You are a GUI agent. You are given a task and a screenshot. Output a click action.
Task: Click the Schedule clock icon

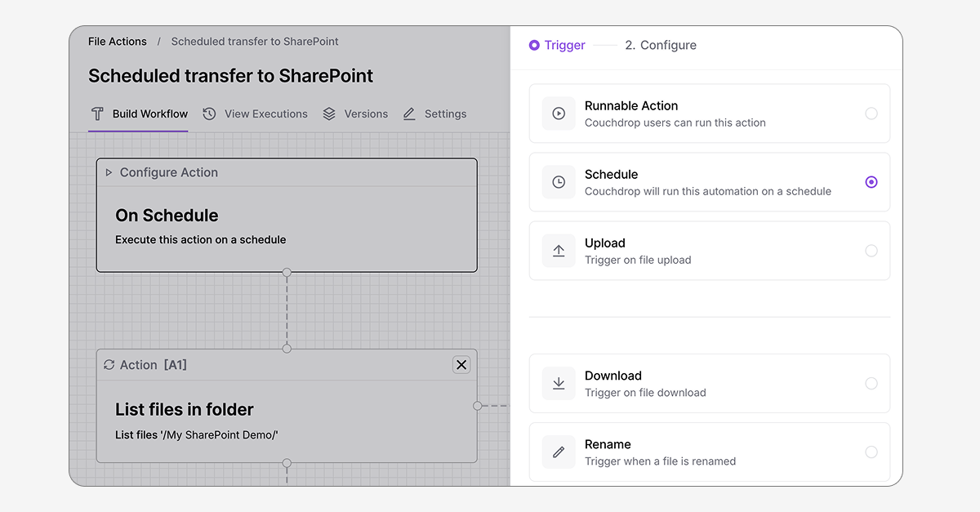point(559,182)
